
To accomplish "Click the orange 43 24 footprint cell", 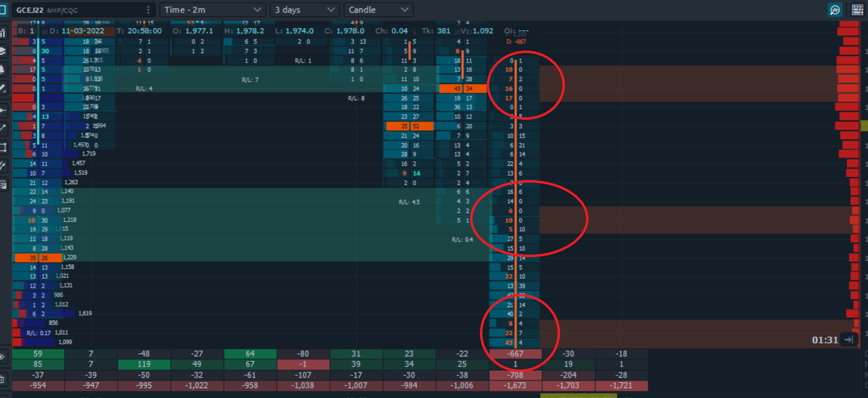I will click(x=463, y=89).
